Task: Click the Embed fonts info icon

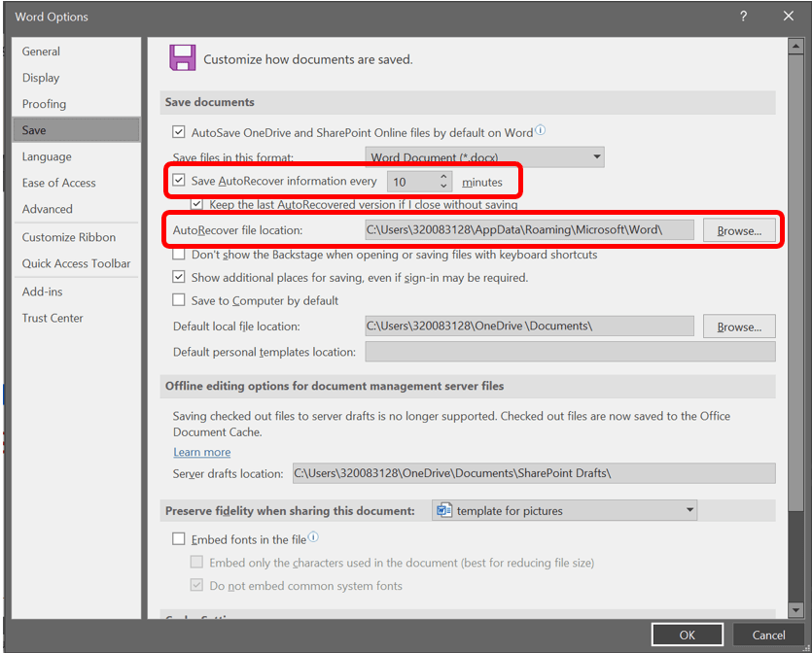Action: click(x=313, y=538)
